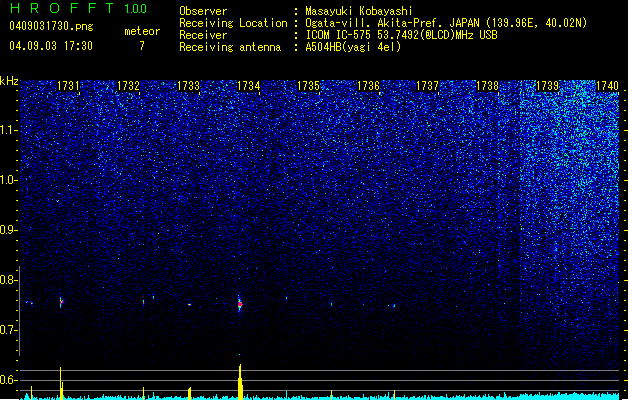Screen dimensions: 629x400
Task: Click the 1733 time marker
Action: [188, 86]
